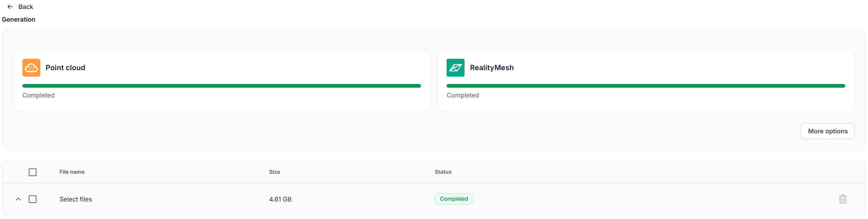Go back using the Back link text
The height and width of the screenshot is (219, 868).
[x=26, y=7]
